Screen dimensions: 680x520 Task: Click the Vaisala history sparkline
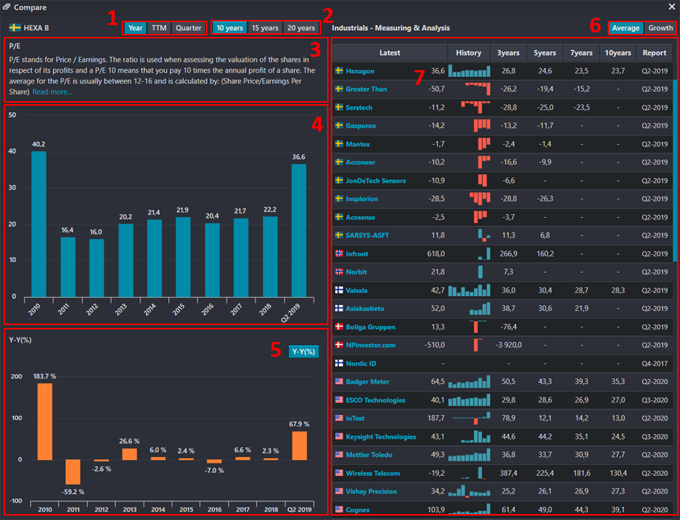click(469, 290)
